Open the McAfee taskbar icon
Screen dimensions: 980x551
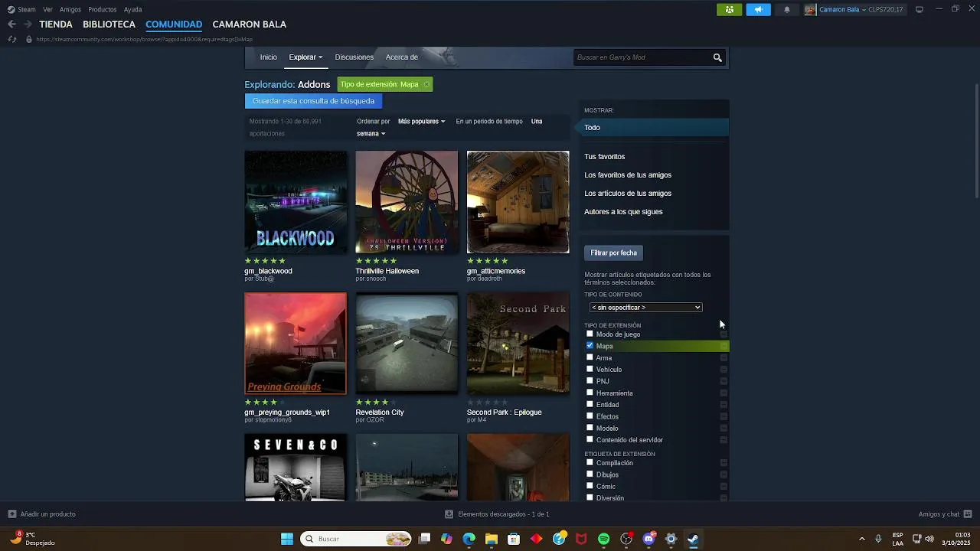[581, 539]
